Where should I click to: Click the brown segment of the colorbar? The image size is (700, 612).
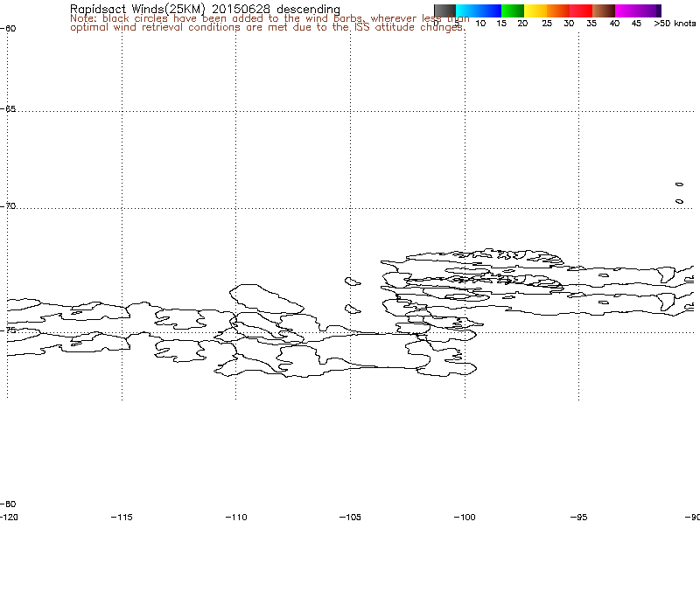(604, 10)
